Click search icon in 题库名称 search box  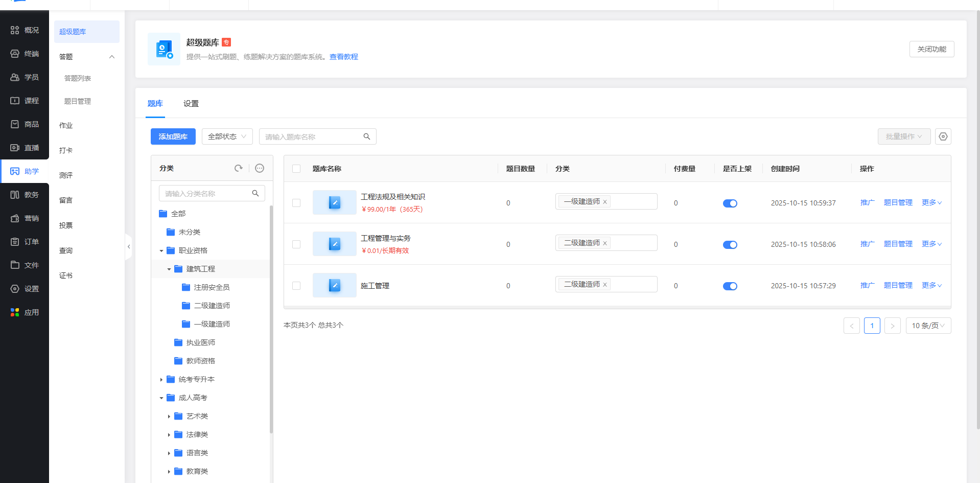pyautogui.click(x=367, y=136)
